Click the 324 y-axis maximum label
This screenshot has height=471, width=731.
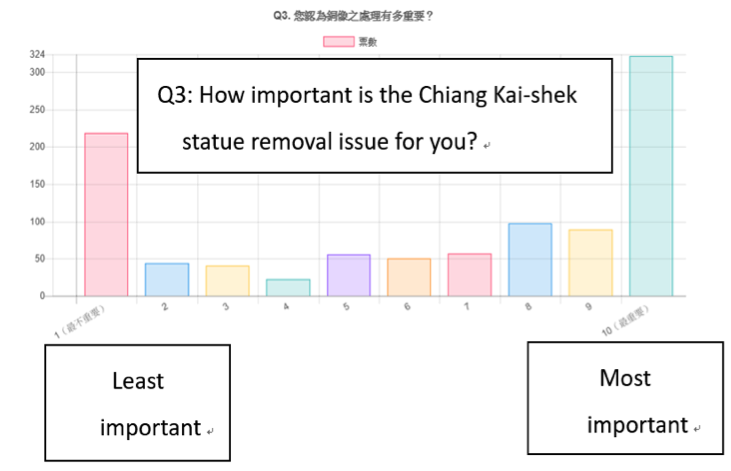(x=37, y=55)
